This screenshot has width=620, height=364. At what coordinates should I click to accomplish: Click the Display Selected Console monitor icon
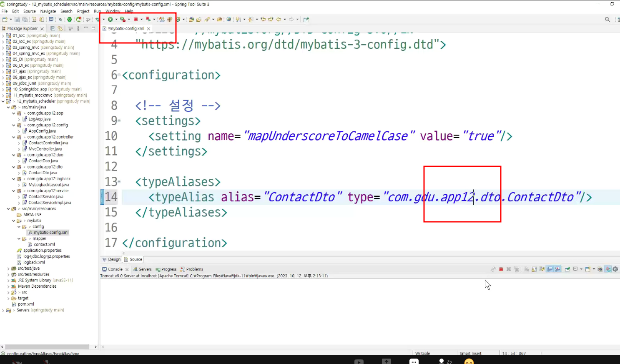(x=575, y=269)
